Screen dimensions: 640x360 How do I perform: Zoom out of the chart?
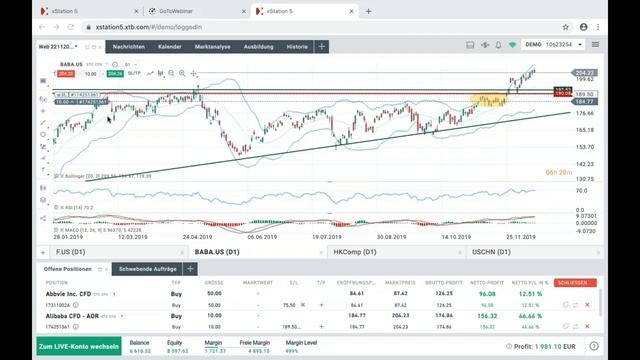(x=171, y=73)
